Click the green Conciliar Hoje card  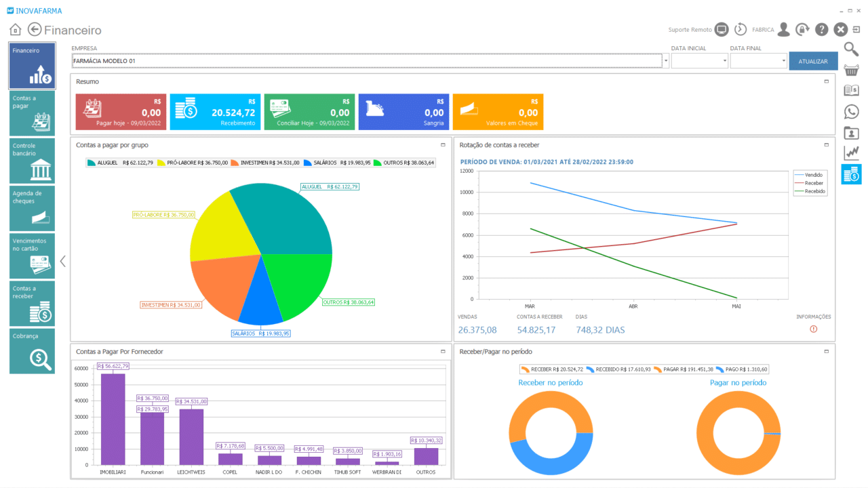(x=309, y=112)
